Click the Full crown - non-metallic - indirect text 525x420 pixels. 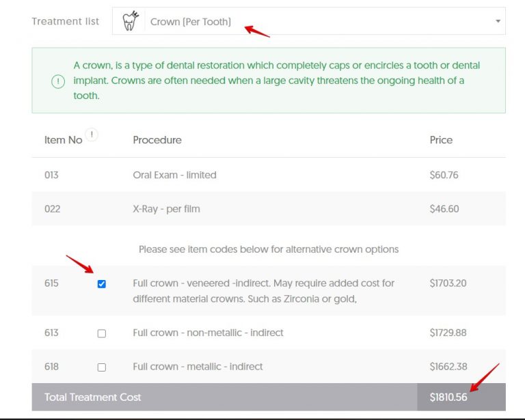(x=208, y=333)
